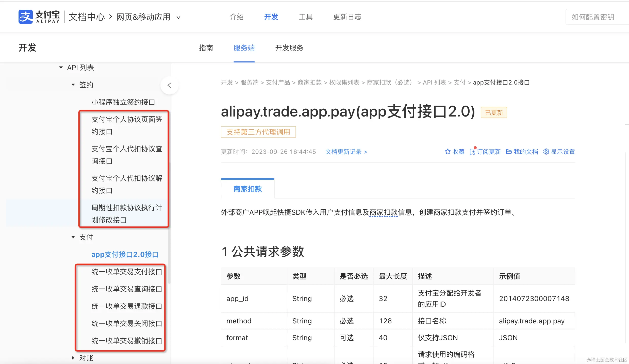Click the example value 2014072300007148
The width and height of the screenshot is (629, 364).
pyautogui.click(x=534, y=299)
